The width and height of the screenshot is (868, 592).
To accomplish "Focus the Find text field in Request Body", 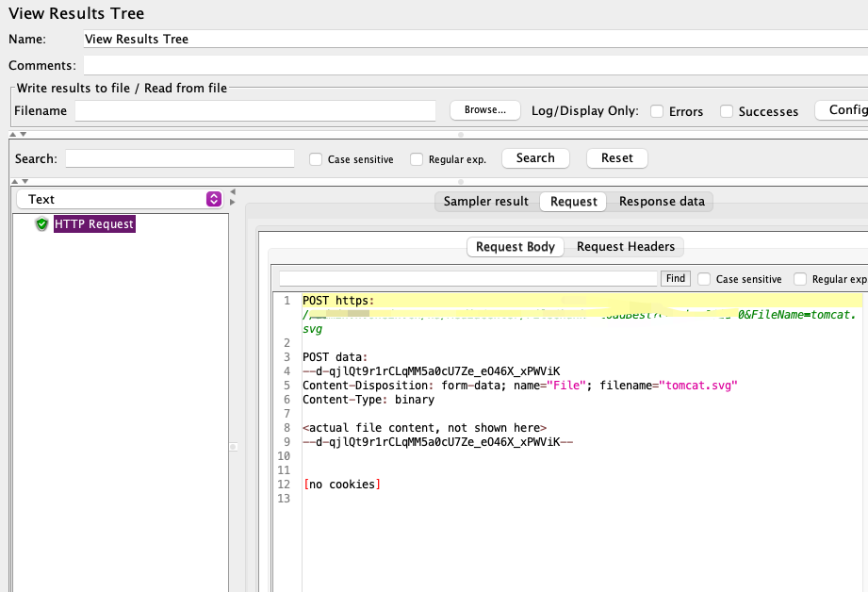I will (x=468, y=278).
